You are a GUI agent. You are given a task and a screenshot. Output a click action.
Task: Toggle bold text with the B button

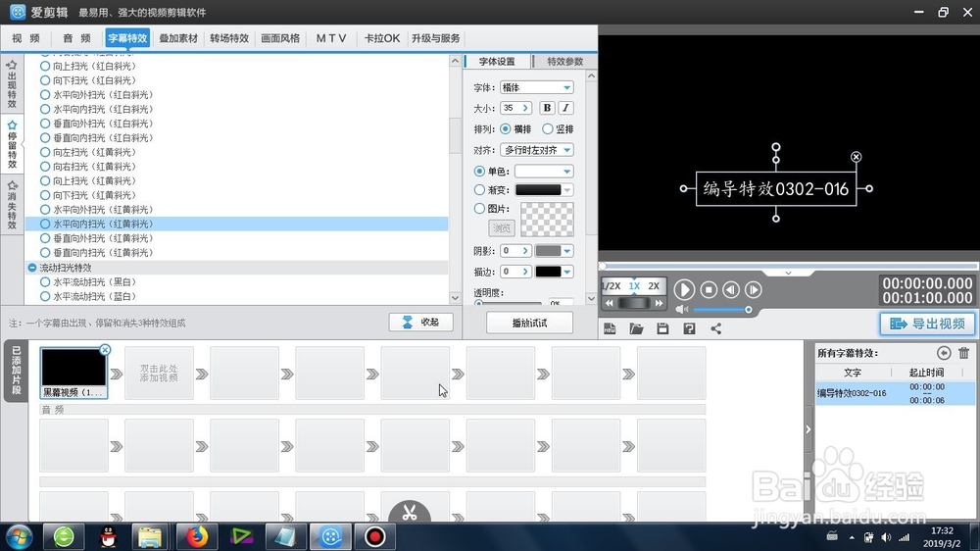pyautogui.click(x=547, y=108)
